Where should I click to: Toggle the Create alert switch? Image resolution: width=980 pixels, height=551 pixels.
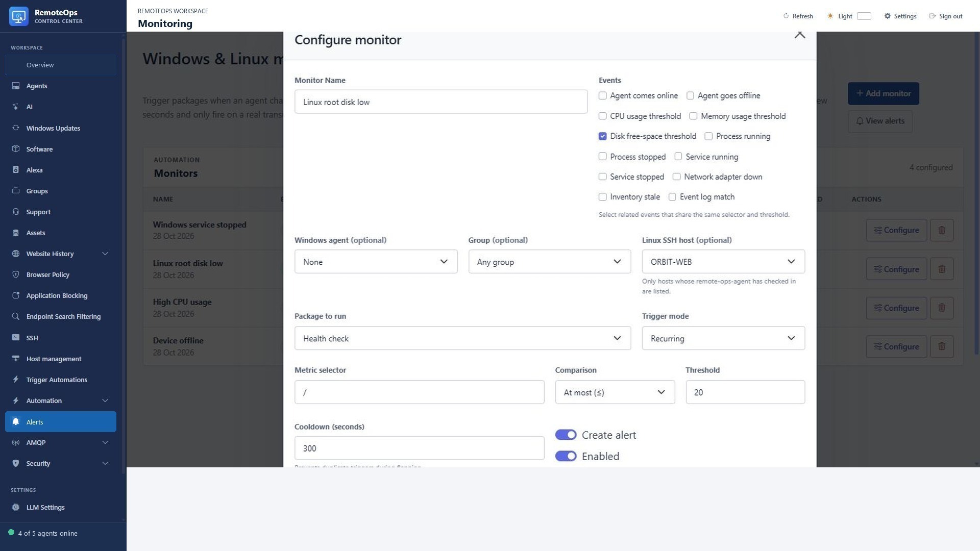point(566,435)
